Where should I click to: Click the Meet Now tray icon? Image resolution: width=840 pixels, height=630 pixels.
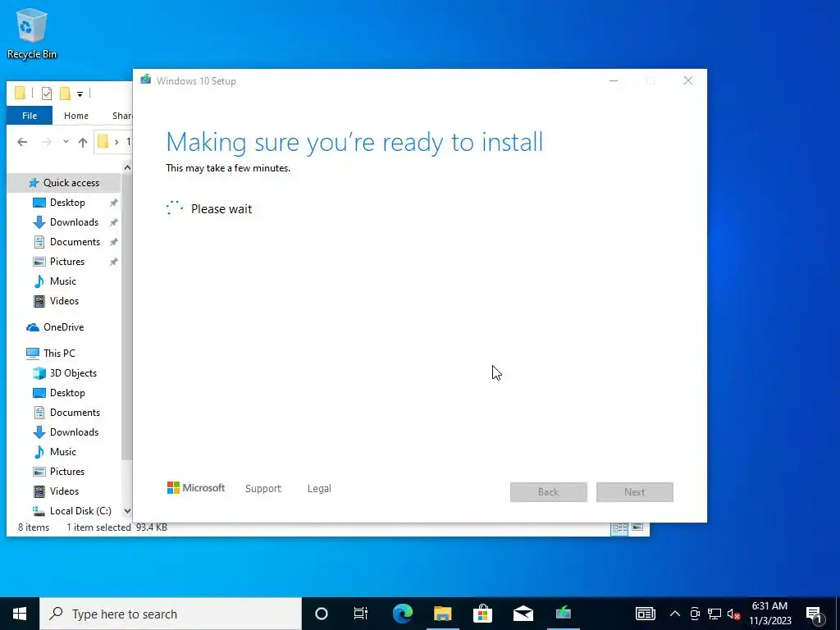[695, 614]
